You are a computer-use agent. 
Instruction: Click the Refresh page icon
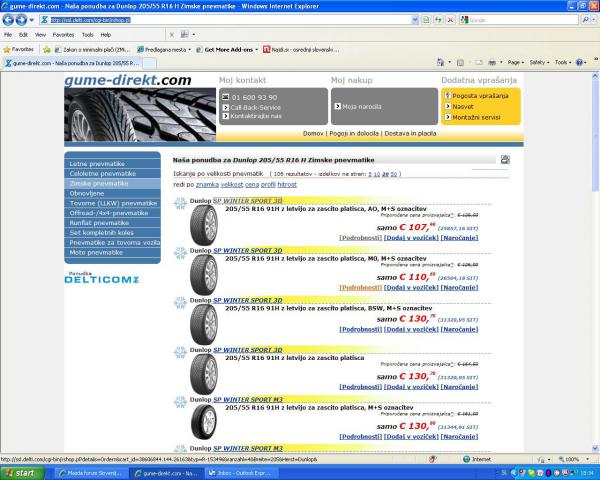[438, 20]
